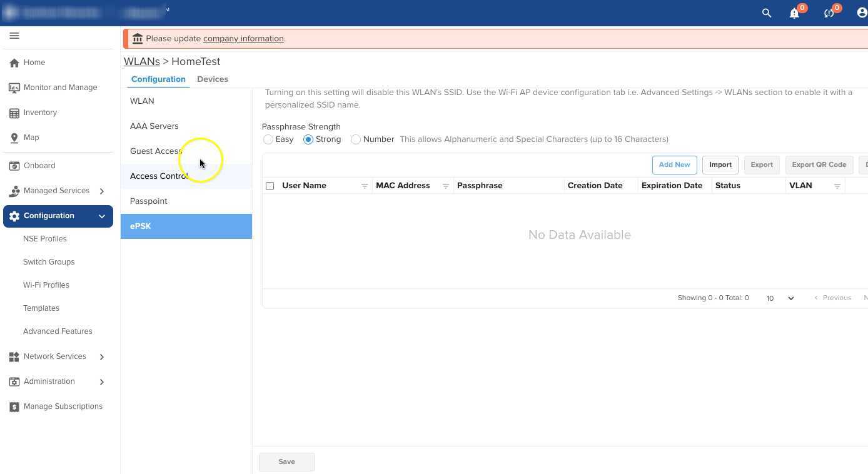
Task: Follow the company information link
Action: pyautogui.click(x=243, y=39)
